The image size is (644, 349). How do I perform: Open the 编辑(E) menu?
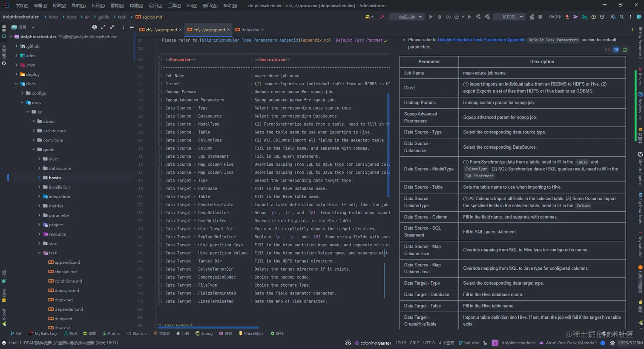click(40, 6)
